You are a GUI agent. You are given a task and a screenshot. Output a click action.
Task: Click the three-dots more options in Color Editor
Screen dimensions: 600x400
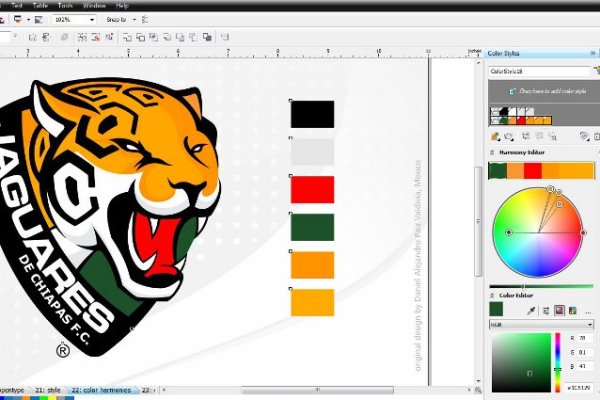588,312
